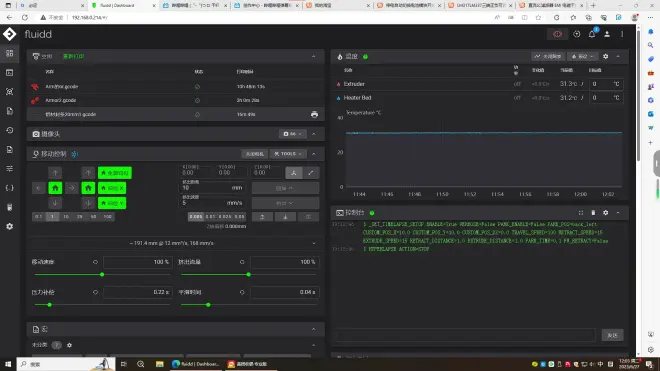Collapse the camera panel
The height and width of the screenshot is (371, 660).
[314, 134]
